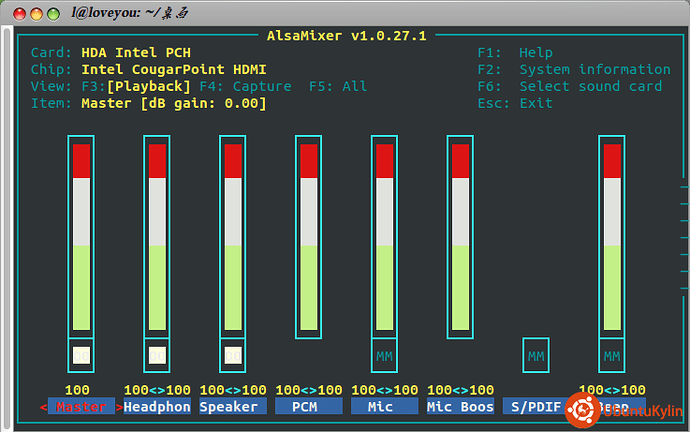Image resolution: width=690 pixels, height=432 pixels.
Task: Click the red right arrow beside Master
Action: tap(119, 407)
